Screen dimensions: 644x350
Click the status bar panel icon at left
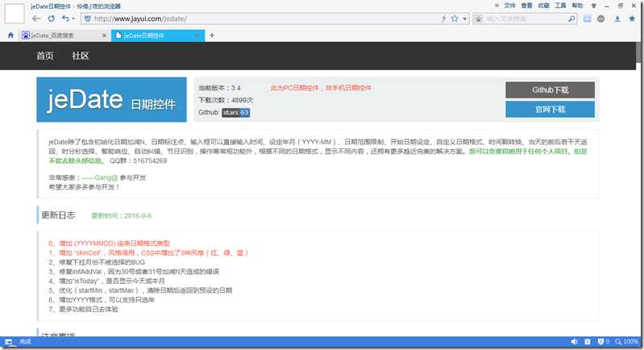tap(8, 341)
